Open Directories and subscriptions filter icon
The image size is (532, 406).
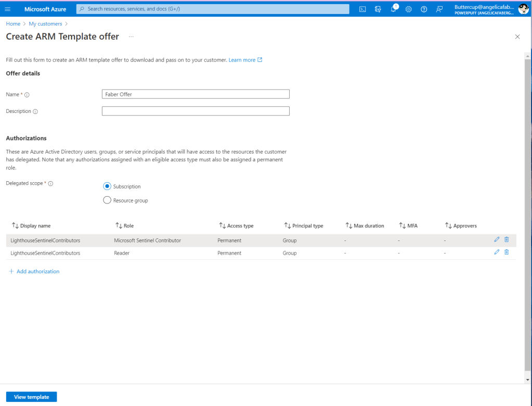click(378, 9)
